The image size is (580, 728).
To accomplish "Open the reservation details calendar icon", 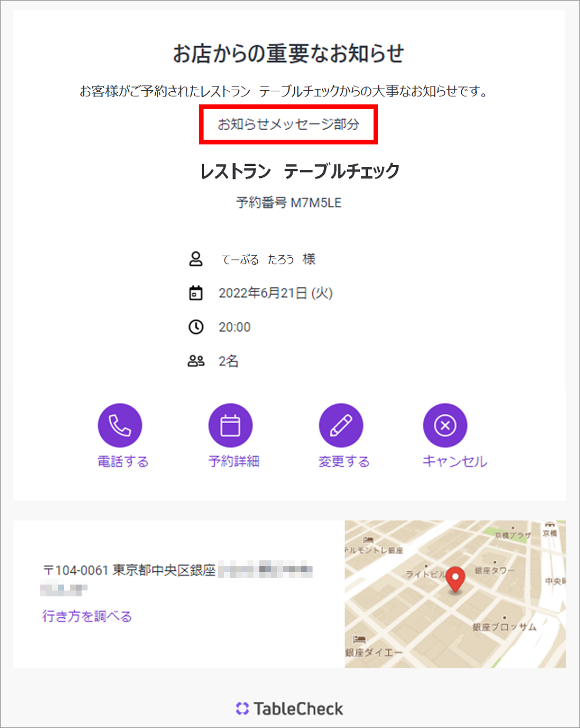I will tap(230, 425).
